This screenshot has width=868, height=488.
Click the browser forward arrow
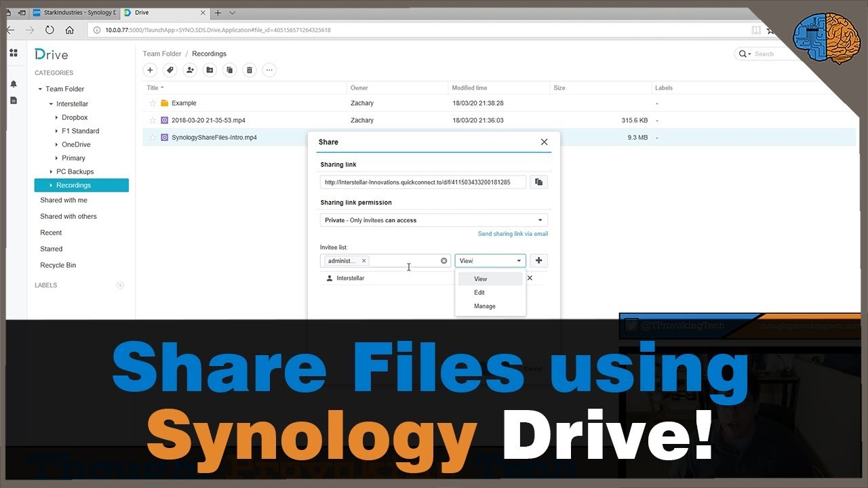(29, 30)
